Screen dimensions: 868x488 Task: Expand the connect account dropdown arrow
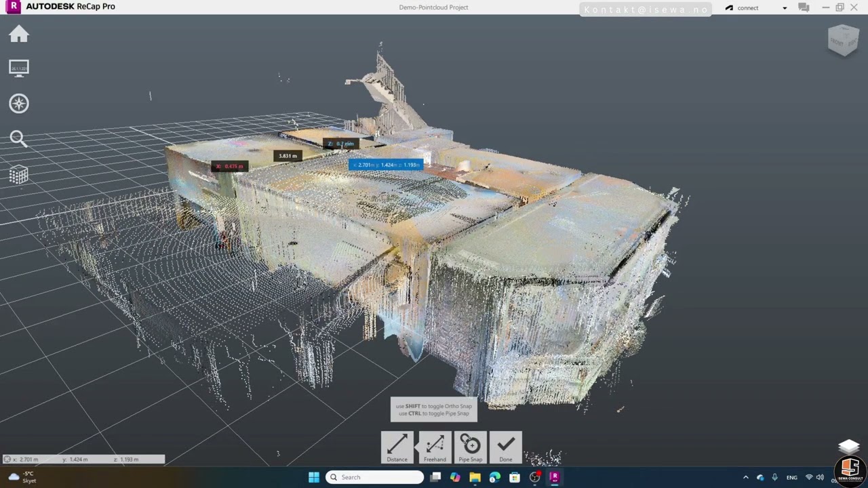tap(785, 8)
